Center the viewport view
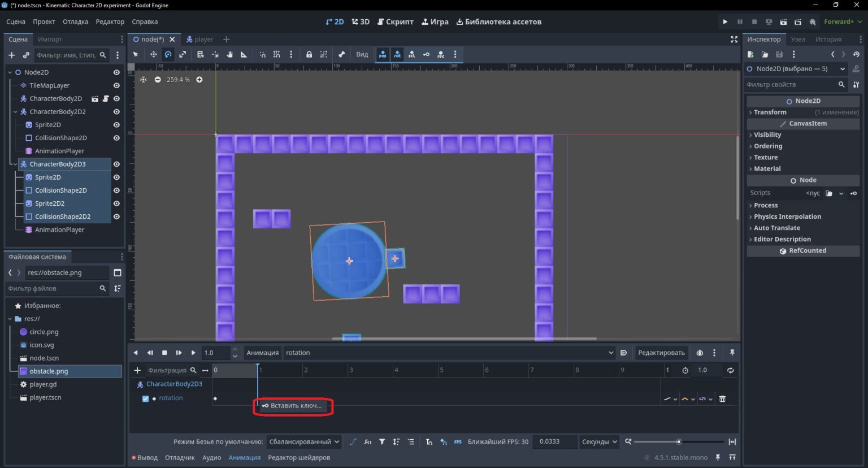The image size is (868, 468). point(144,80)
